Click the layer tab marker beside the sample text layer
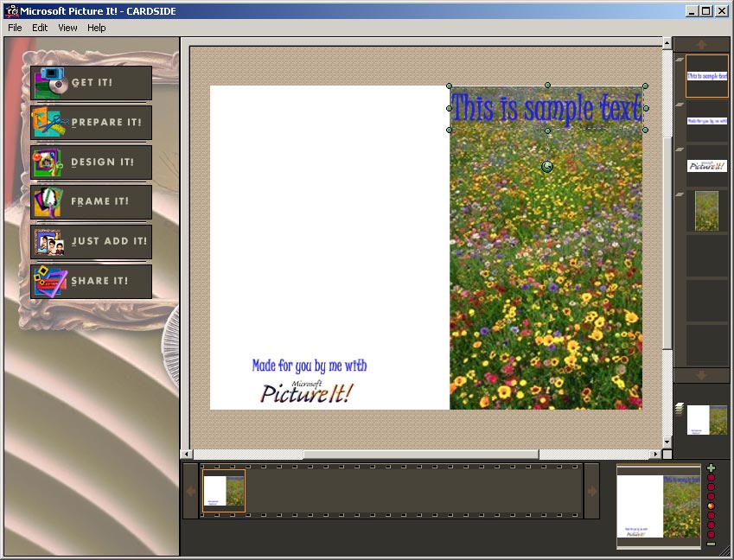This screenshot has width=734, height=560. tap(680, 60)
